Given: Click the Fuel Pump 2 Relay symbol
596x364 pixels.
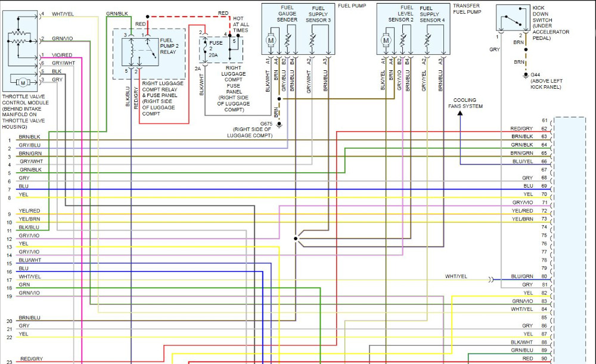Looking at the screenshot, I should pyautogui.click(x=140, y=53).
